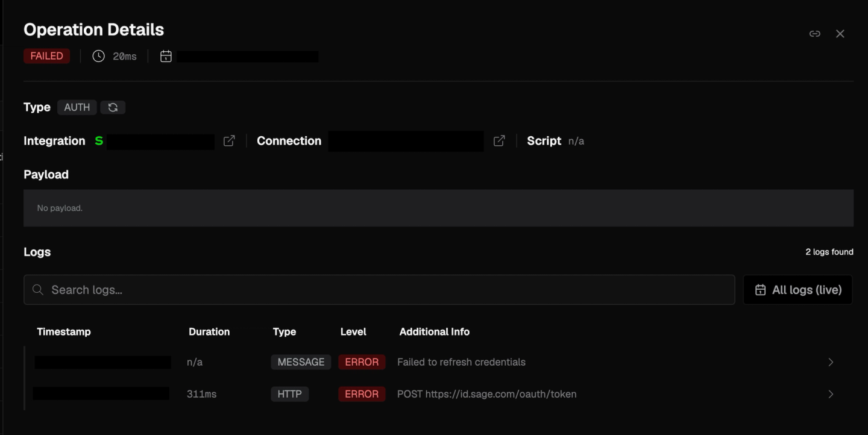Copy operation link via chain icon
Screen dimensions: 868x435
click(814, 34)
